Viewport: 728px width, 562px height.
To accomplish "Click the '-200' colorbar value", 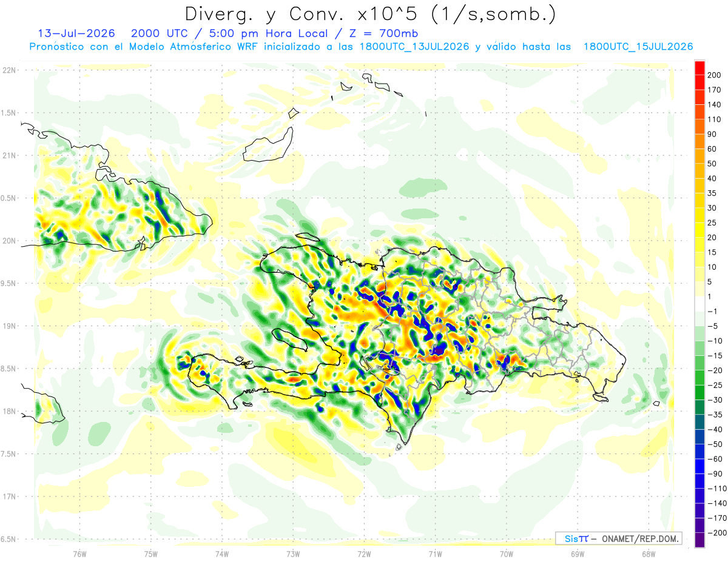I will [716, 533].
